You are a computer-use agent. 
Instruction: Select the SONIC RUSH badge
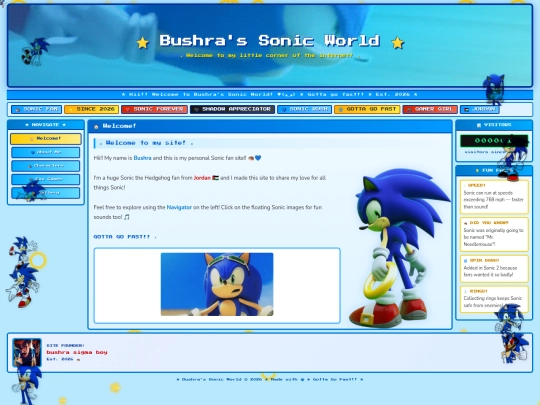(304, 109)
